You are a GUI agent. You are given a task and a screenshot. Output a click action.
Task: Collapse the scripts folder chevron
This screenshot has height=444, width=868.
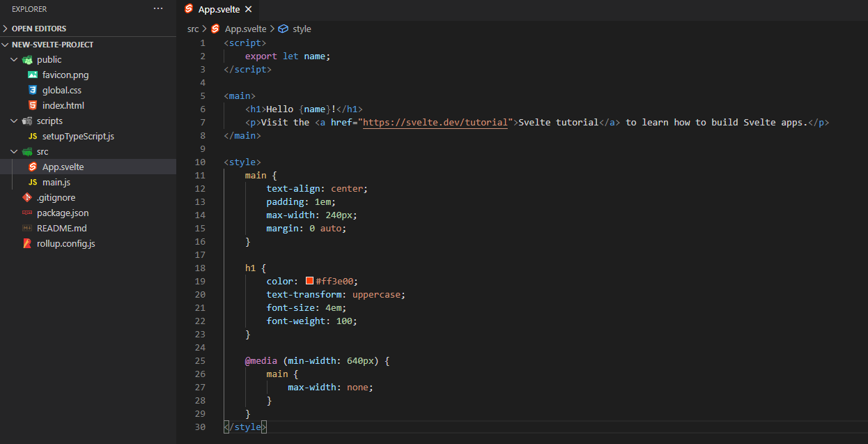(x=14, y=121)
